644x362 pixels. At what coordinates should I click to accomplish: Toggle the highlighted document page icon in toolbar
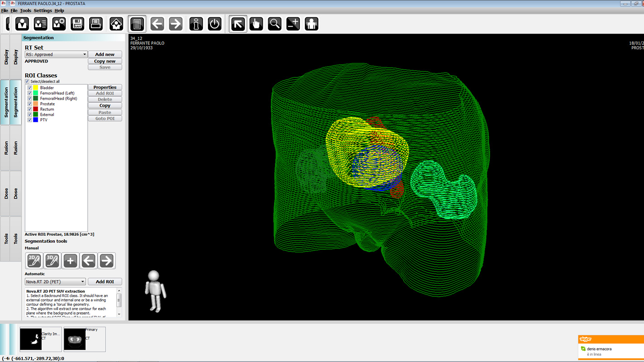tap(137, 24)
